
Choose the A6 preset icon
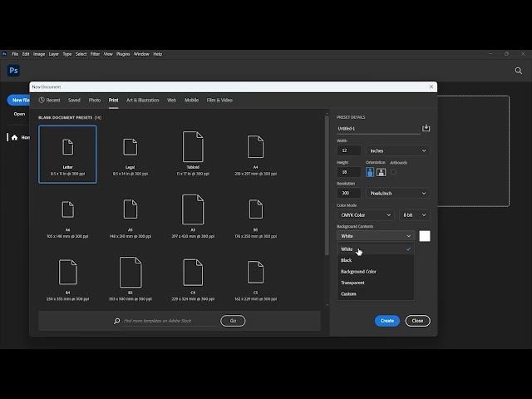click(68, 209)
